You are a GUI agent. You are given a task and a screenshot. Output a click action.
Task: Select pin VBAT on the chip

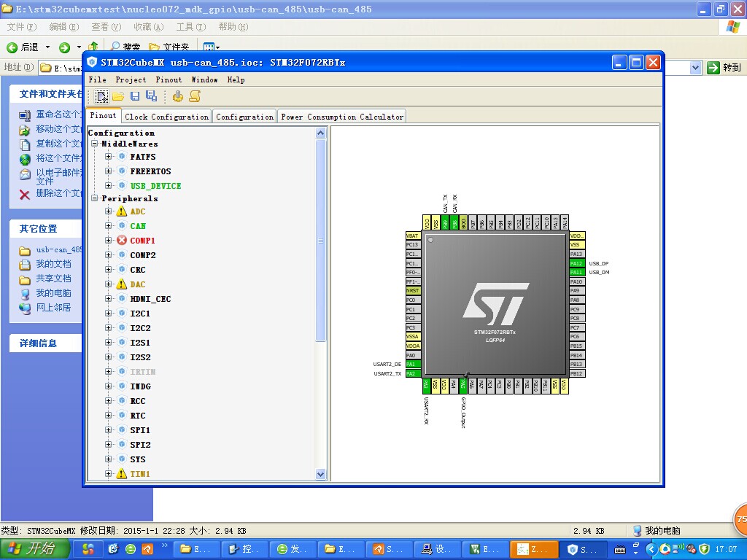coord(413,236)
